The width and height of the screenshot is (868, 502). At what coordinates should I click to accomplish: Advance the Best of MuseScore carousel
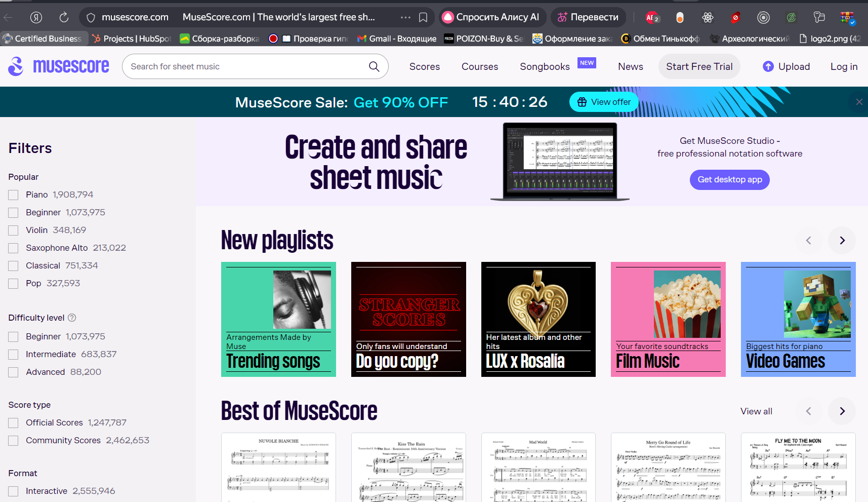(842, 411)
